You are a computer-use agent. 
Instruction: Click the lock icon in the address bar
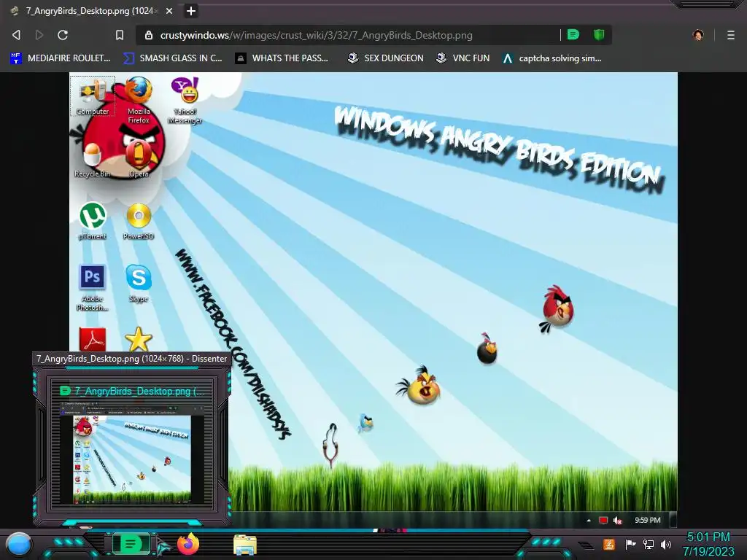[x=149, y=35]
